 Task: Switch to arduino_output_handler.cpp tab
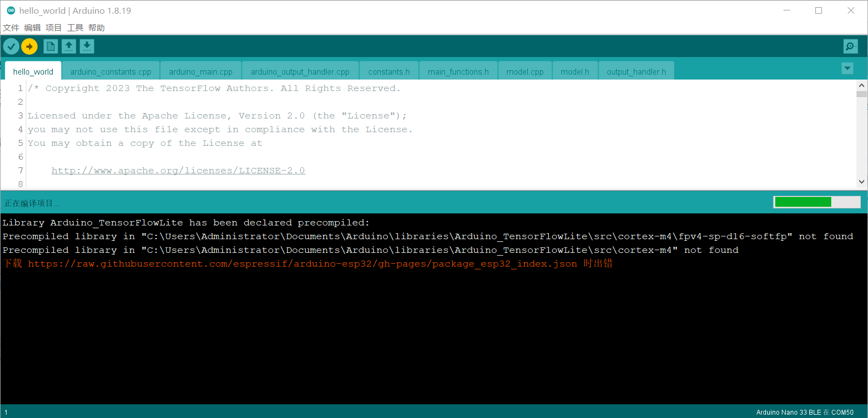pyautogui.click(x=300, y=71)
